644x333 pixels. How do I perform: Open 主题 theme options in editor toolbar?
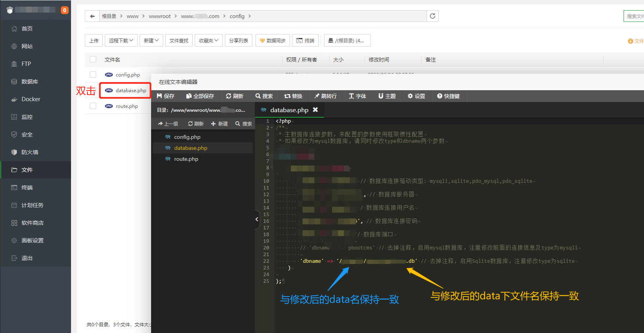pos(387,96)
